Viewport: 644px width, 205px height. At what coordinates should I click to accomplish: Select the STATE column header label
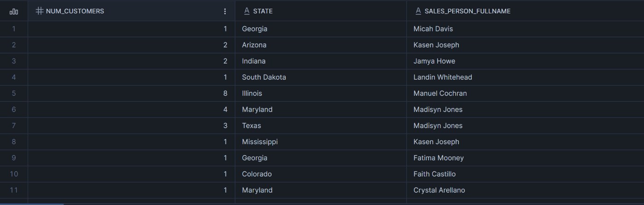click(x=263, y=11)
